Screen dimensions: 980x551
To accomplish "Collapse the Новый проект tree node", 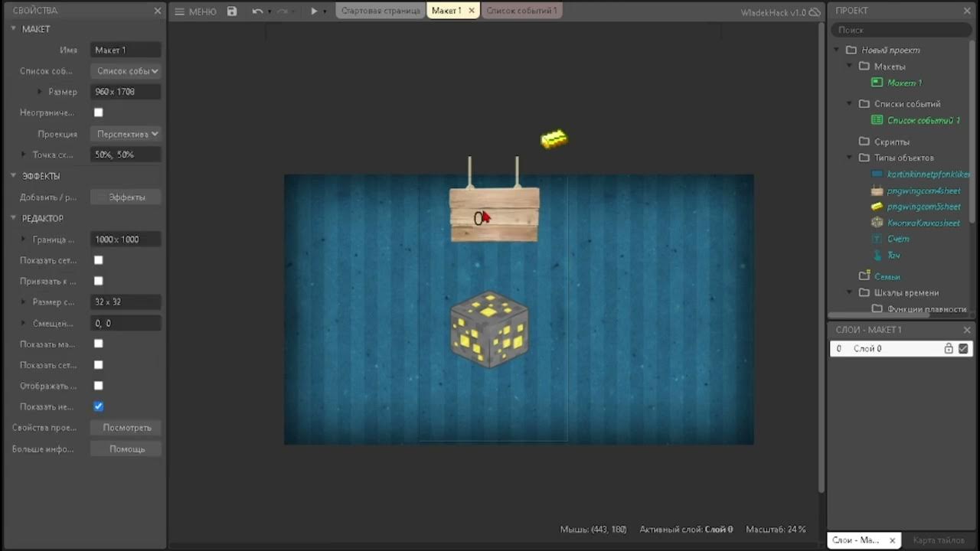I will (837, 50).
